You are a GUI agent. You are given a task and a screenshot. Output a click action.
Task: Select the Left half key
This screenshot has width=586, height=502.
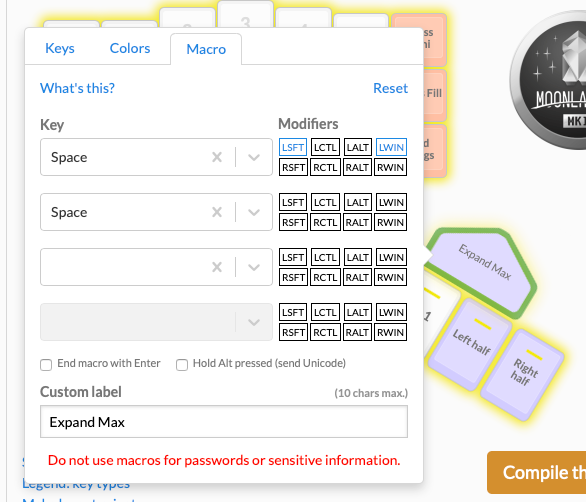pos(470,343)
